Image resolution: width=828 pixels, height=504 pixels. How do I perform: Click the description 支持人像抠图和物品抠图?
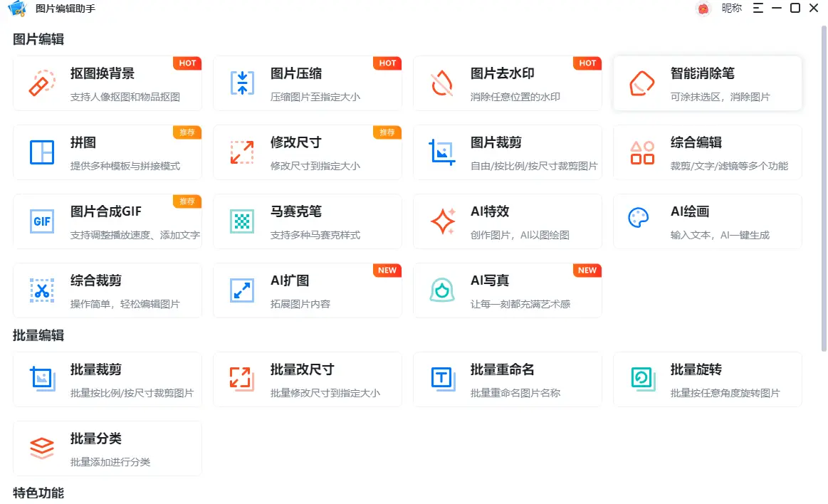point(125,97)
